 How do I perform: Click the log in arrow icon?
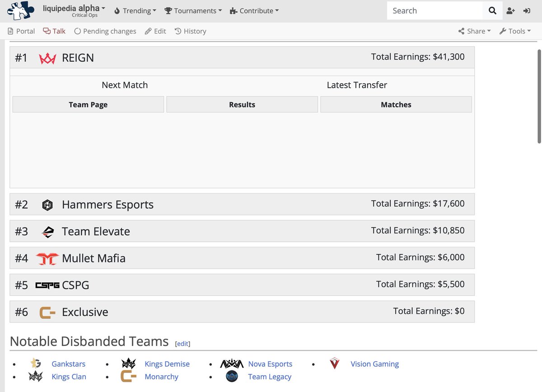[527, 11]
